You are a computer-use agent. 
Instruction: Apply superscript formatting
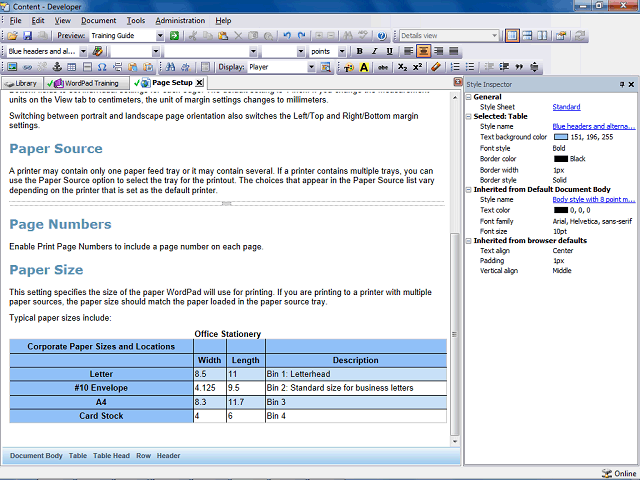click(417, 67)
